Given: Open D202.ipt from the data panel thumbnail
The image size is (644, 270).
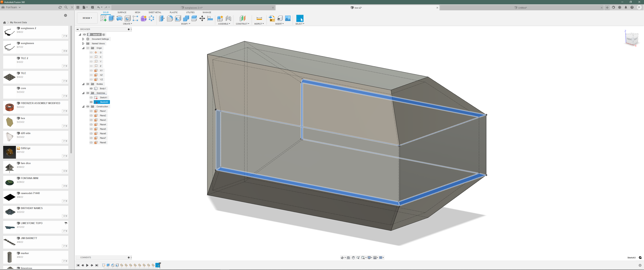Looking at the screenshot, I should click(x=10, y=152).
